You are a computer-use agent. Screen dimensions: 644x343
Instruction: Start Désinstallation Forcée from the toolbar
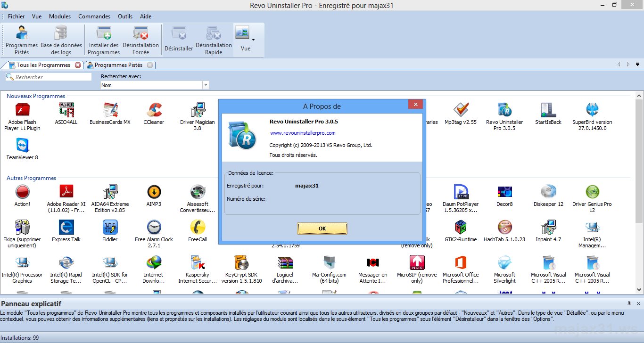(140, 40)
